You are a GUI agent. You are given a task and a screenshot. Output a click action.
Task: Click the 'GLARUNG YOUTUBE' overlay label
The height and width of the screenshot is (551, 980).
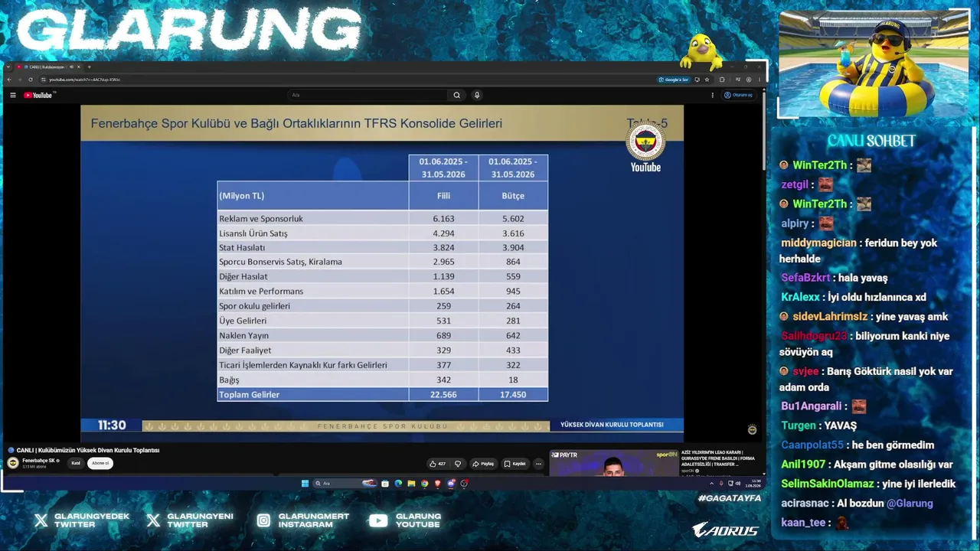[x=418, y=520]
